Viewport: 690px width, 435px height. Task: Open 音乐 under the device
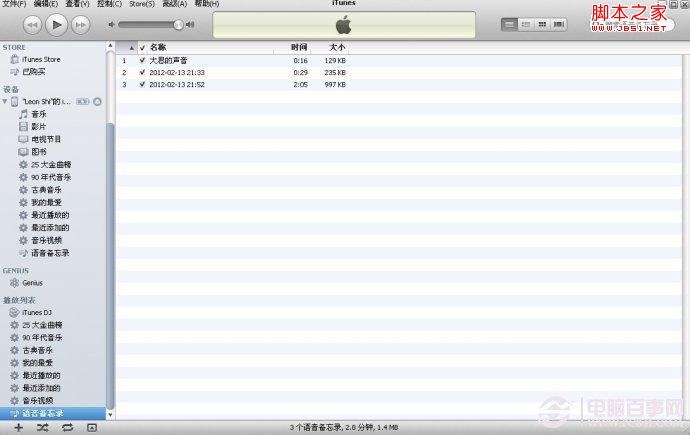(x=39, y=114)
